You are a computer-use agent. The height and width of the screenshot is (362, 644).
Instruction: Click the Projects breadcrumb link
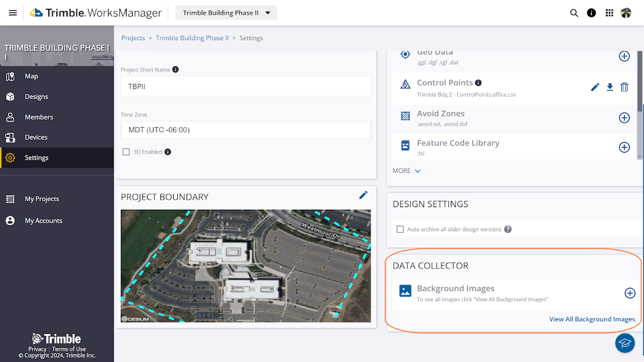pos(133,38)
